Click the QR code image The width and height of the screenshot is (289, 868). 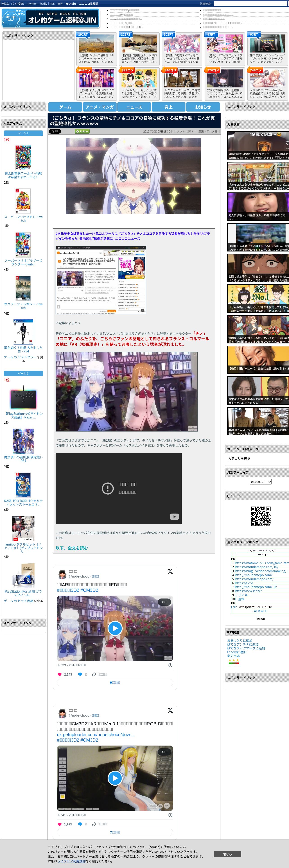[260, 516]
